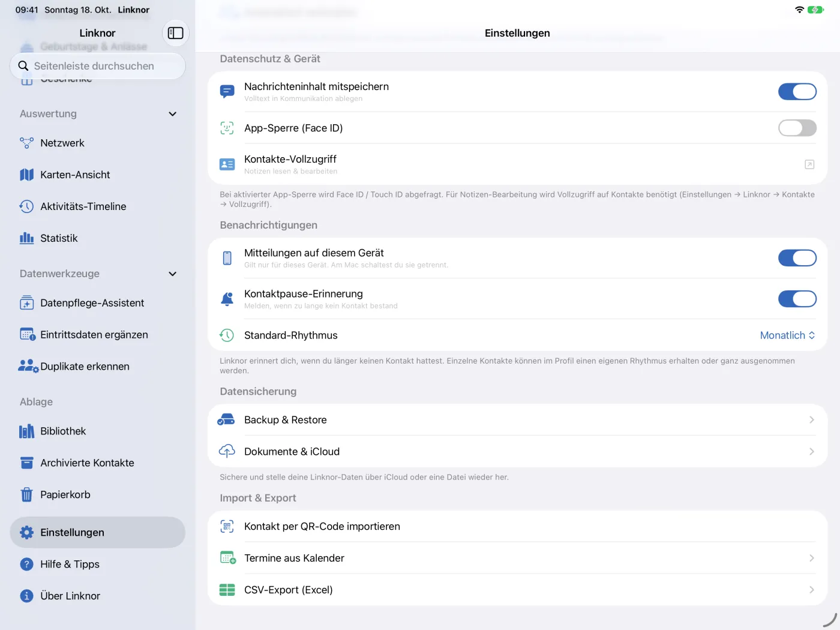Open Eintrittsdaten ergänzen via its calendar icon

28,335
